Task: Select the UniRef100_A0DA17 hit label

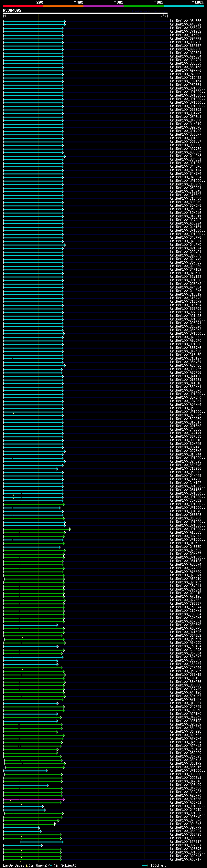Action: coord(186,859)
